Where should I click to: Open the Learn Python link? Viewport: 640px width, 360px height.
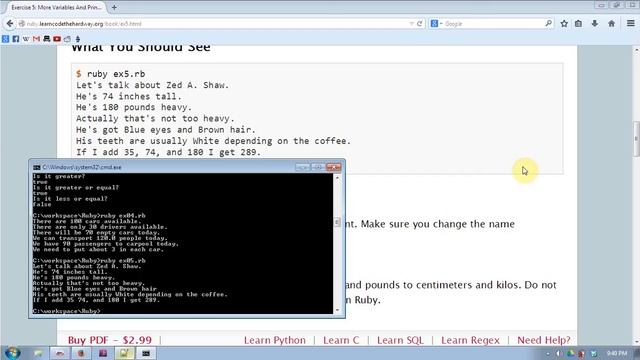point(275,340)
